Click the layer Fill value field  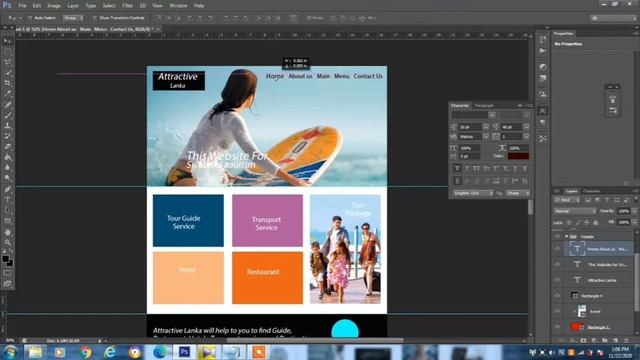coord(623,222)
